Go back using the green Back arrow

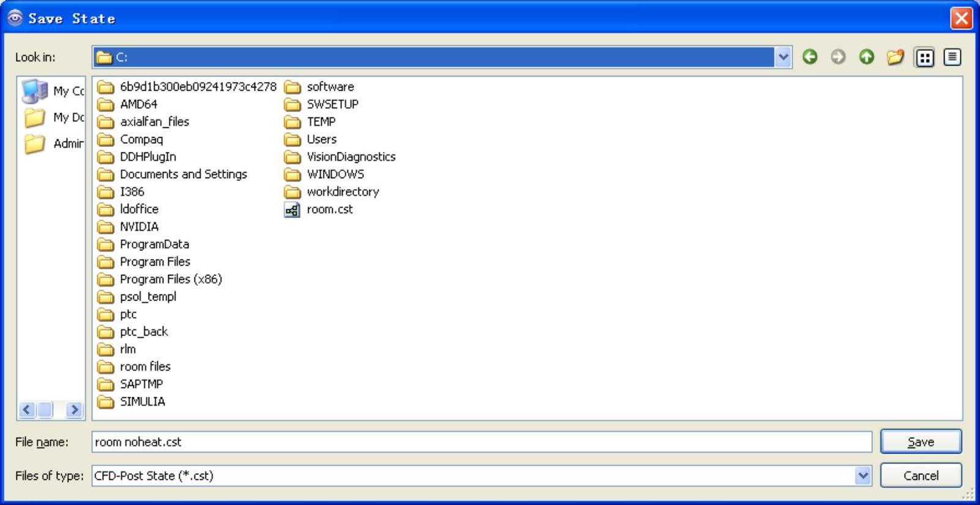tap(810, 57)
